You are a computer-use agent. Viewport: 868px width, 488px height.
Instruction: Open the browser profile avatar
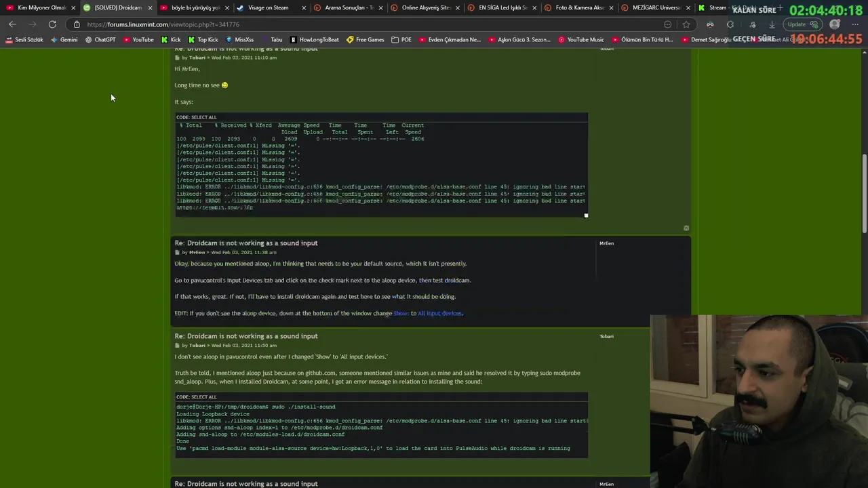[835, 24]
